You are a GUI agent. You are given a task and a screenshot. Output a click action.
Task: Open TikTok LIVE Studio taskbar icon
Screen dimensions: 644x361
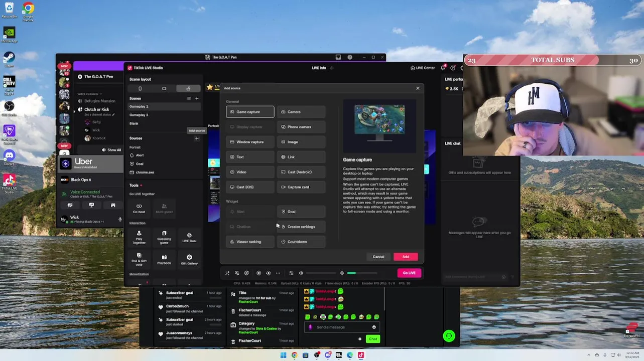point(361,355)
